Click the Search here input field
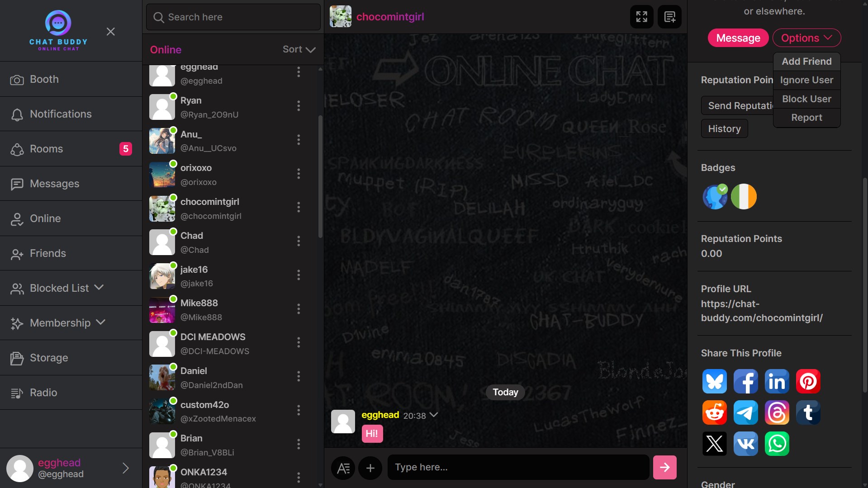The image size is (868, 488). [x=233, y=17]
